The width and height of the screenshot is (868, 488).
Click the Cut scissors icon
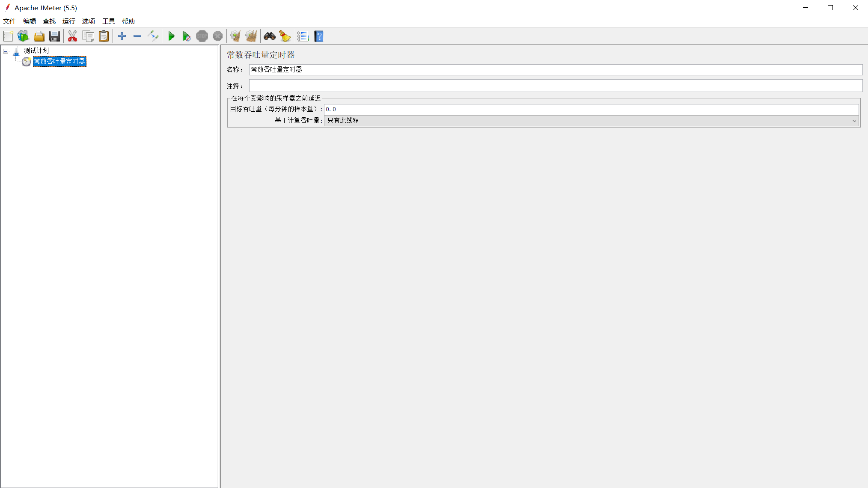coord(72,36)
